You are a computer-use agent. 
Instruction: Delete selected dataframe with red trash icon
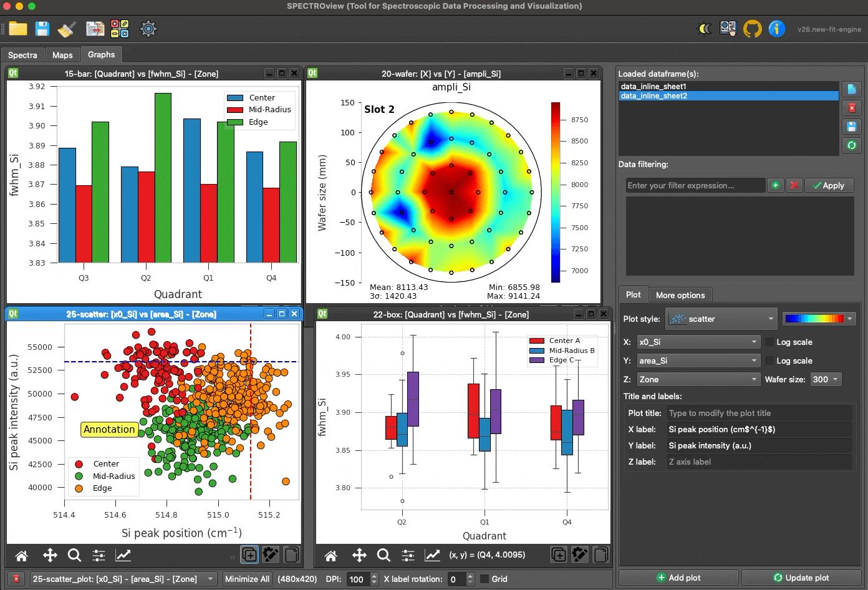852,108
